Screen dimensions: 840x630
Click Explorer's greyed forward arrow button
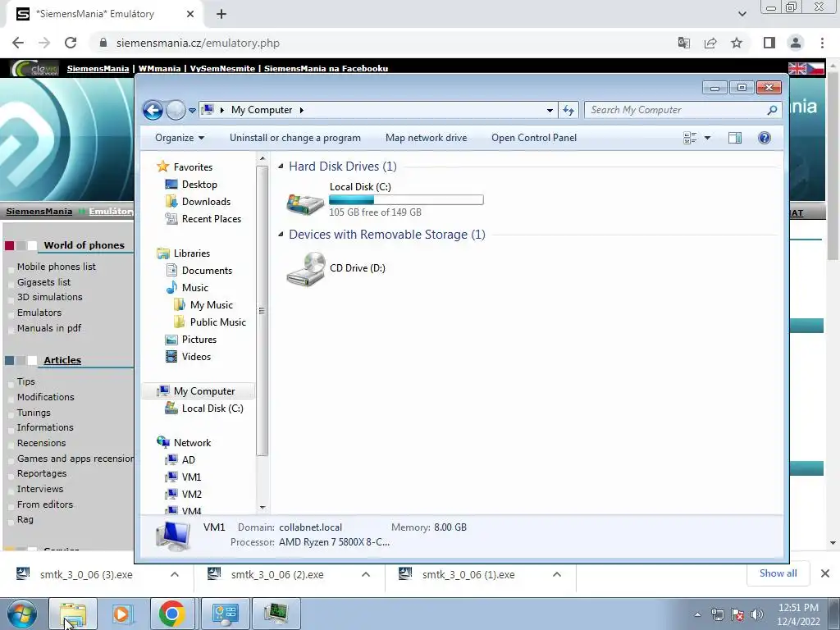[176, 111]
